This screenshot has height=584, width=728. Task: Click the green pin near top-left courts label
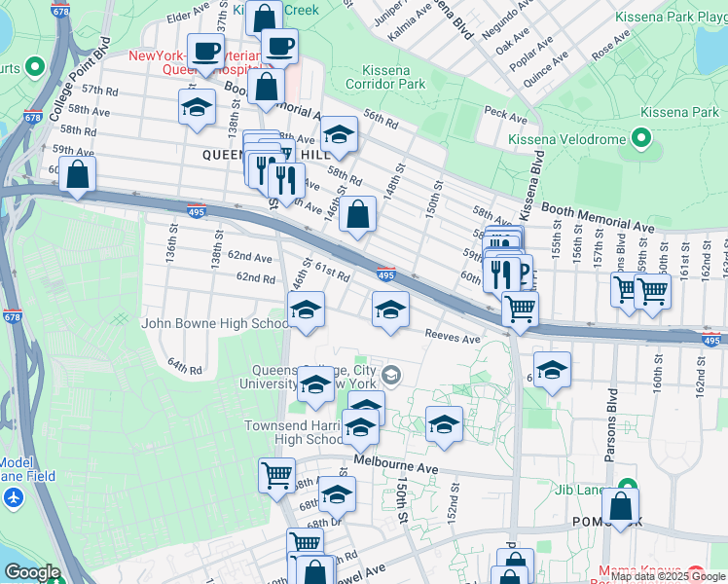[x=35, y=68]
